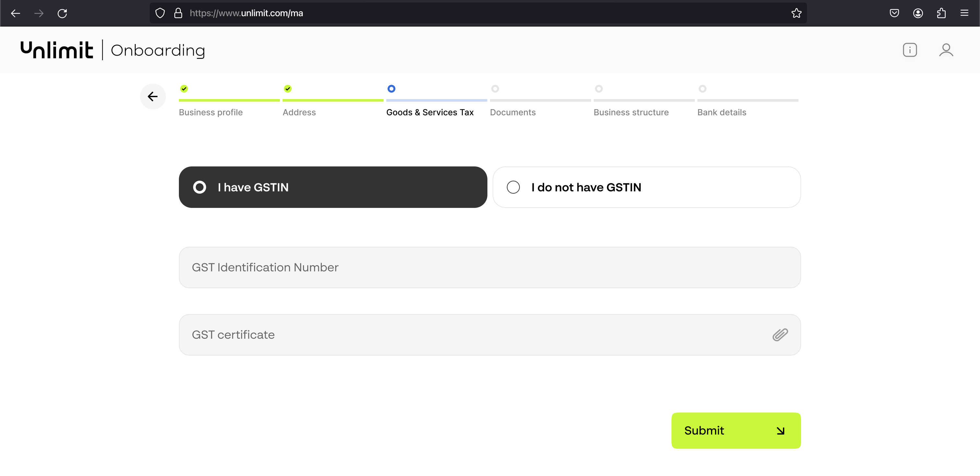Click the info icon in header

910,50
